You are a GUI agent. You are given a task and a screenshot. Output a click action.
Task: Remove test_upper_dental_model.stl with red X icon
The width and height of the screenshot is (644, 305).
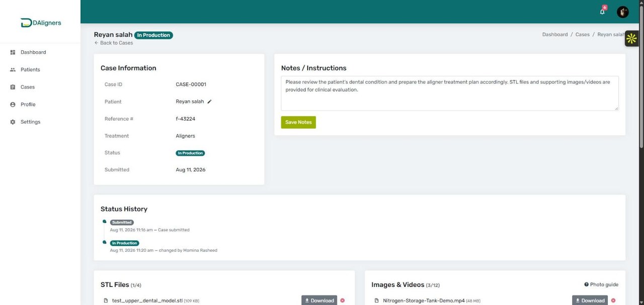pos(343,300)
